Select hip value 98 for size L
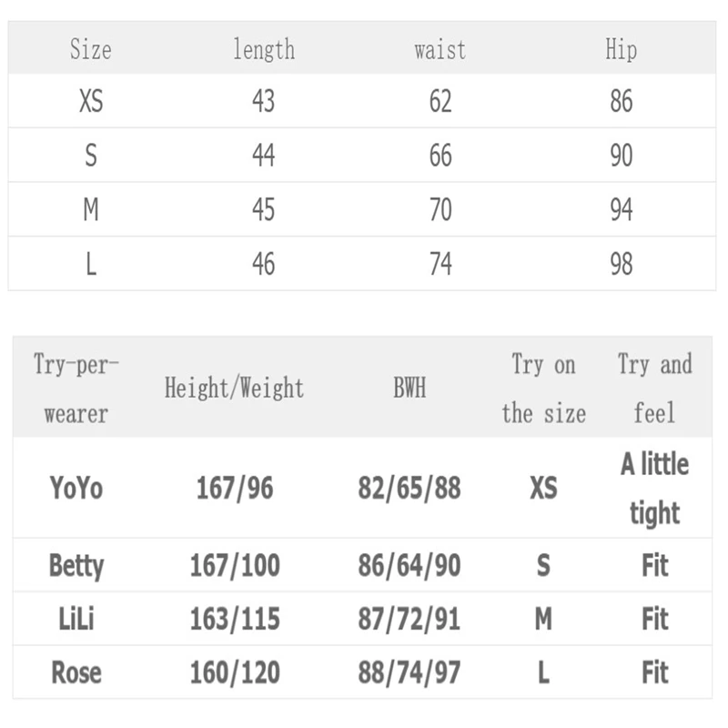728x728 pixels. tap(622, 265)
